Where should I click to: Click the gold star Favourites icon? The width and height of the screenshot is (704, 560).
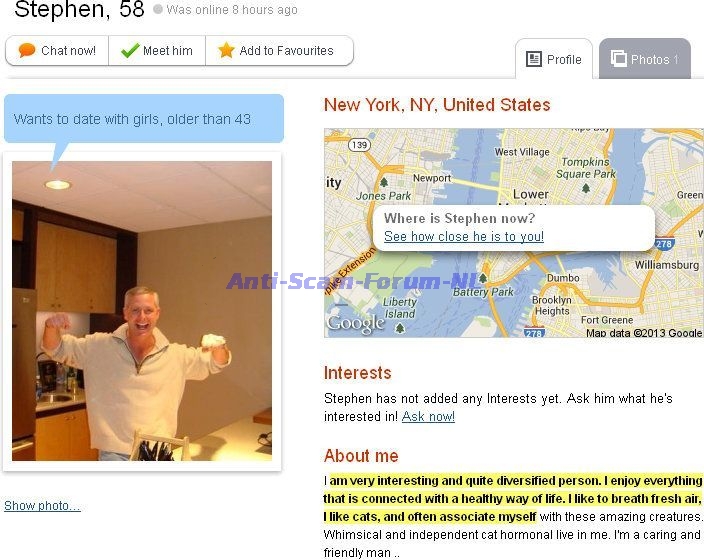click(226, 50)
